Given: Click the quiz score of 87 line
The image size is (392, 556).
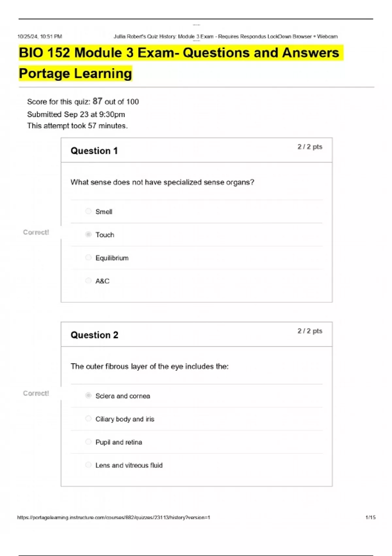Looking at the screenshot, I should click(83, 102).
